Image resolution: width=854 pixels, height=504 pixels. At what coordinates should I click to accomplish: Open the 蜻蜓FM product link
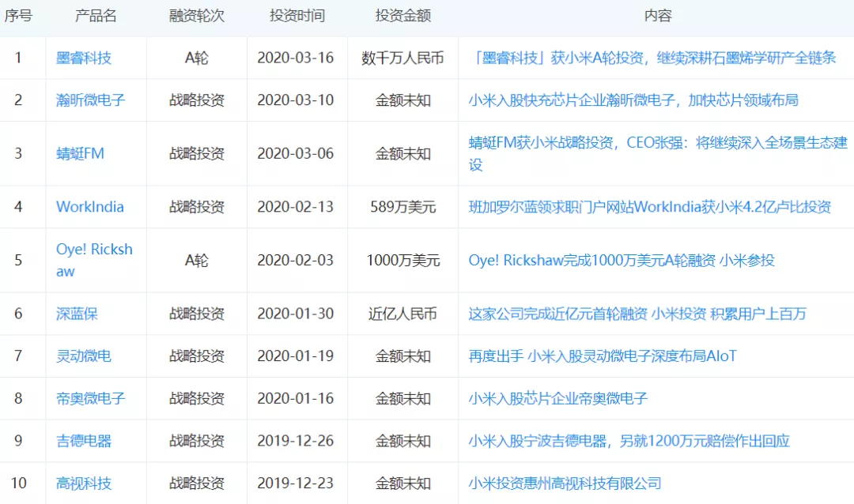pyautogui.click(x=80, y=153)
